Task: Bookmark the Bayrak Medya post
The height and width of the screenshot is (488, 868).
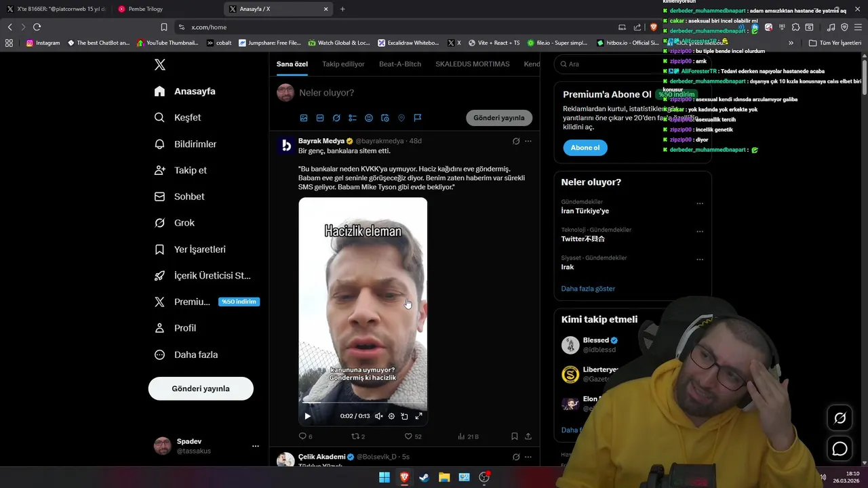Action: click(x=515, y=436)
